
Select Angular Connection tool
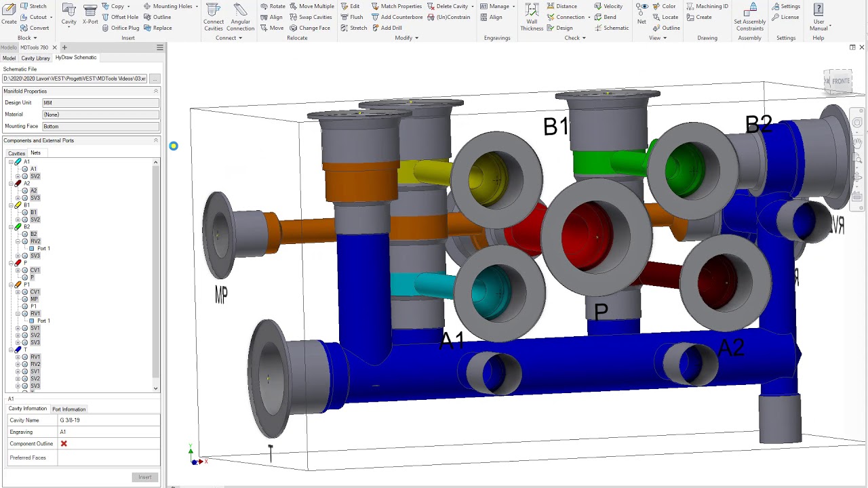pos(240,18)
